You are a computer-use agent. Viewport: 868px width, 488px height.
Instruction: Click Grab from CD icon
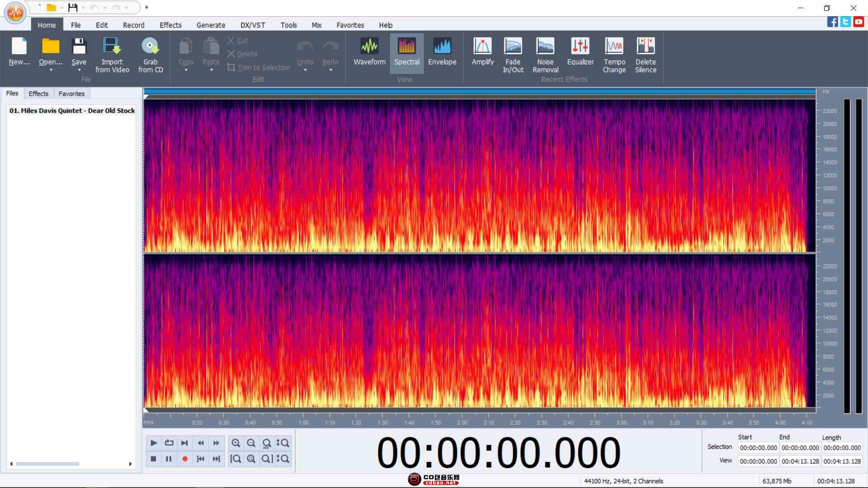tap(150, 47)
